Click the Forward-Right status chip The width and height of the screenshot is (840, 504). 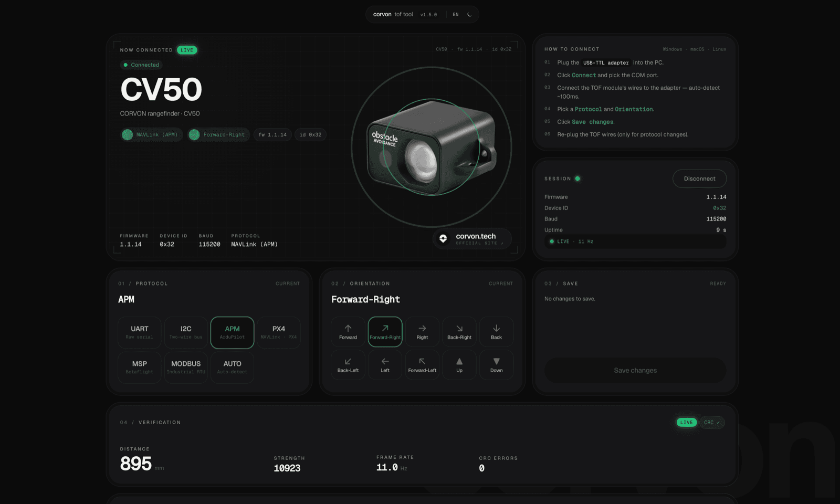pyautogui.click(x=218, y=135)
